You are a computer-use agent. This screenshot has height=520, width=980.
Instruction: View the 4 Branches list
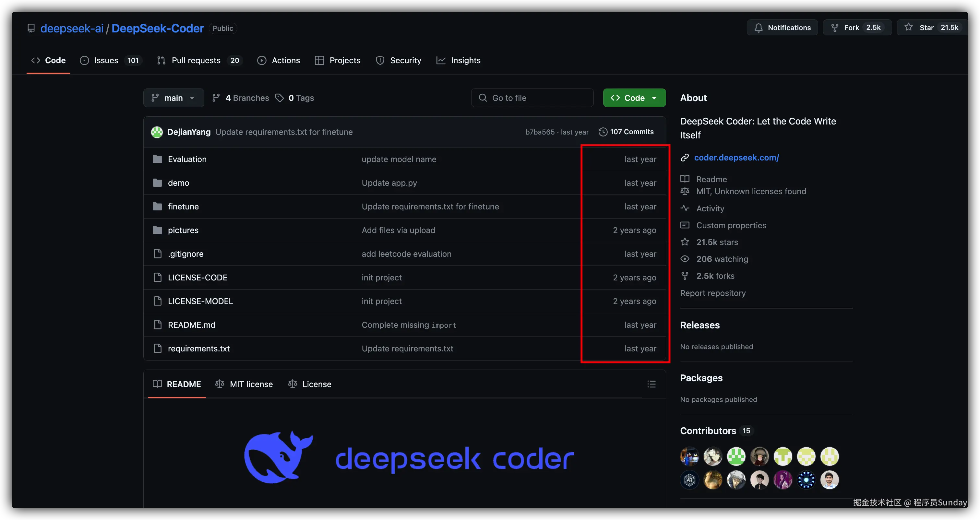pyautogui.click(x=240, y=98)
